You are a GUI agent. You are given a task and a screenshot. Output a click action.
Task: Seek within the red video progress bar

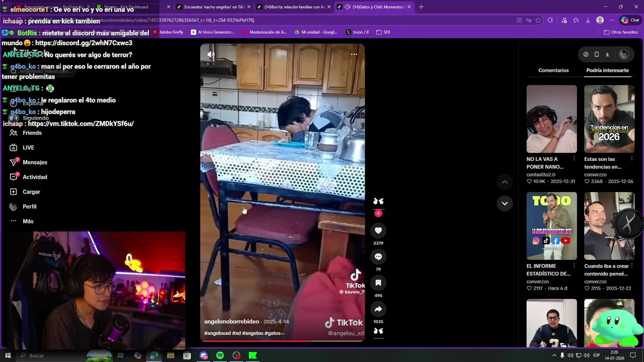click(x=282, y=341)
